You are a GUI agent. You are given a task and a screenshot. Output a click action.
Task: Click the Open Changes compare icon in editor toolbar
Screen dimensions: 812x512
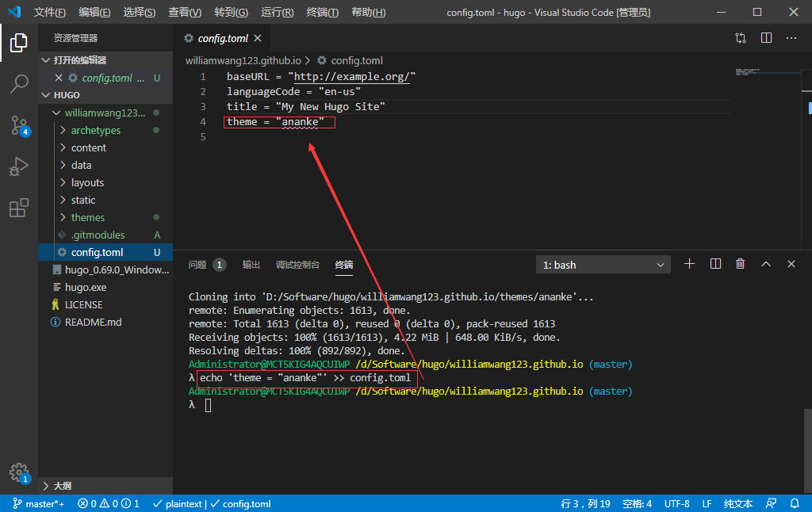(741, 38)
